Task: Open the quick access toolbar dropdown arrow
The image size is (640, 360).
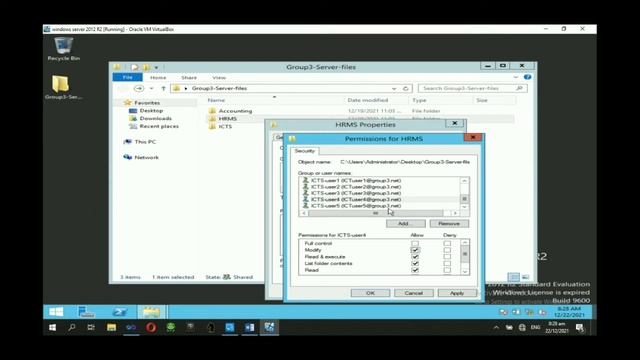Action: point(156,68)
